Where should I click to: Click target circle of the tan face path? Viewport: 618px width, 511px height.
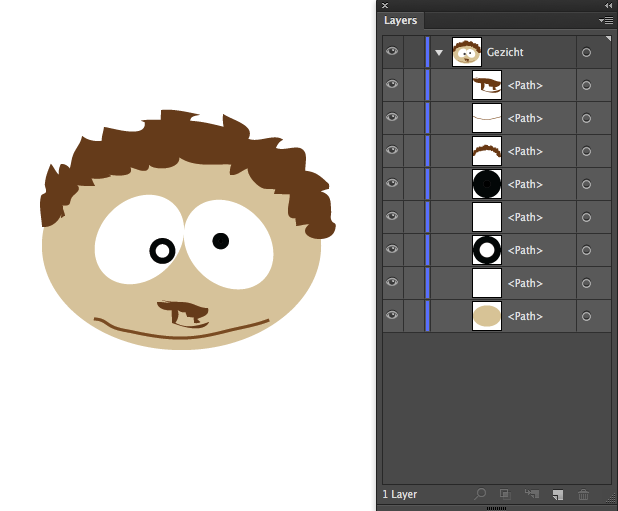pos(586,316)
